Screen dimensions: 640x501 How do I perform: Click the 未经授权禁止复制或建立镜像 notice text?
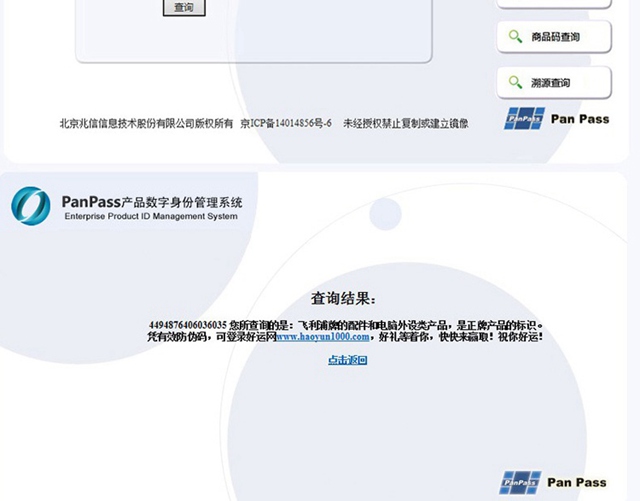pyautogui.click(x=405, y=124)
